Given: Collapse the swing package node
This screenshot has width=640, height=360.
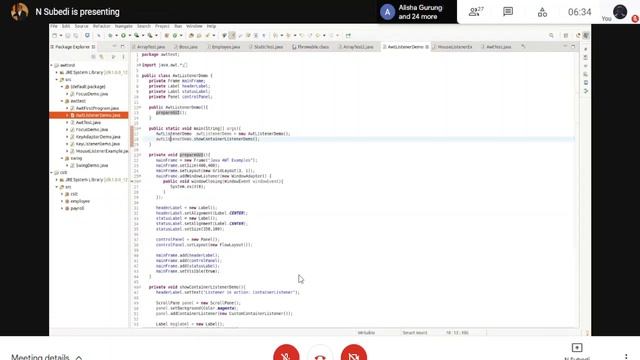Looking at the screenshot, I should 62,158.
